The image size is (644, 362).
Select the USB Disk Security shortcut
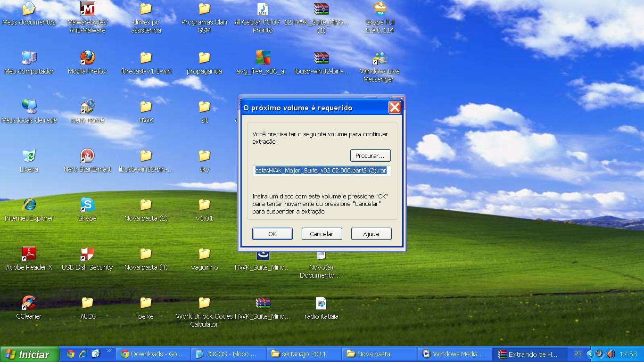click(x=87, y=259)
